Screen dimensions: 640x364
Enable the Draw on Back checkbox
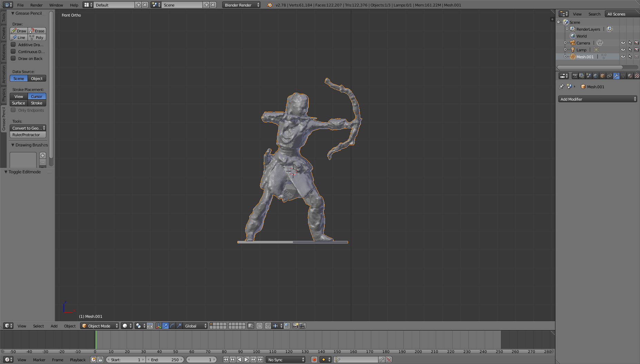[x=13, y=58]
